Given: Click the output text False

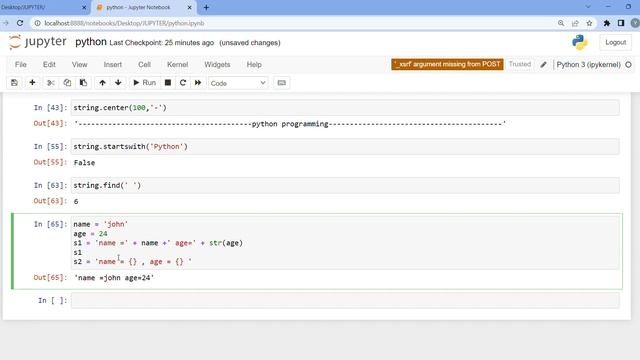Looking at the screenshot, I should pyautogui.click(x=84, y=162).
